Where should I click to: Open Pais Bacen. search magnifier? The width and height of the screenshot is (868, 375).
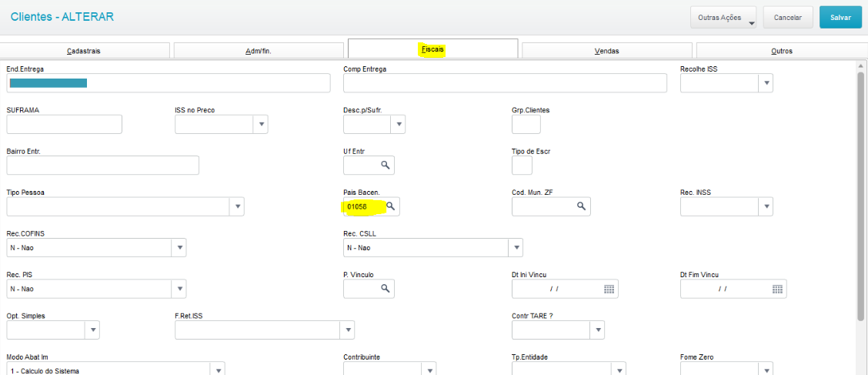390,206
